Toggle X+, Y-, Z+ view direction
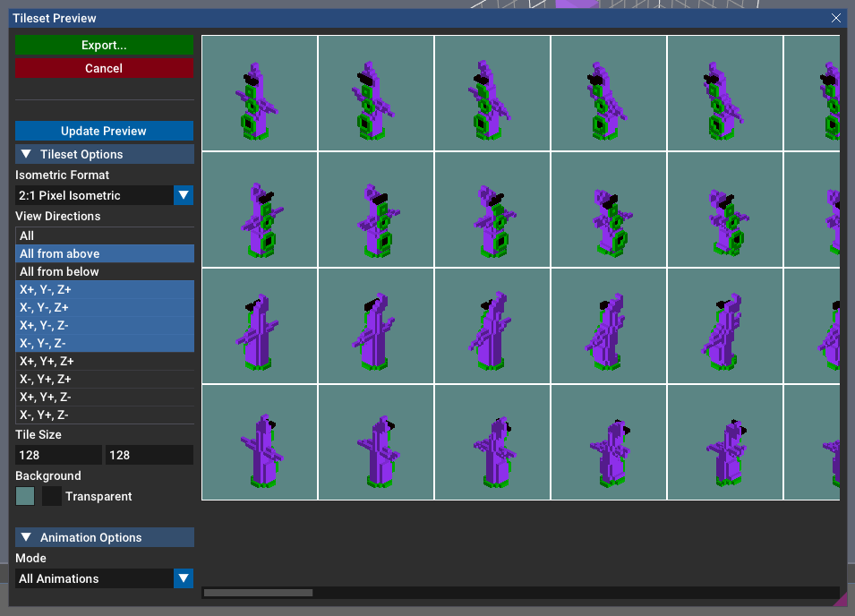 pyautogui.click(x=105, y=289)
